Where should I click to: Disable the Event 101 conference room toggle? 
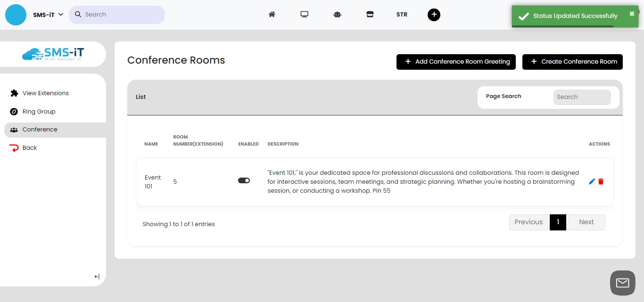point(244,180)
